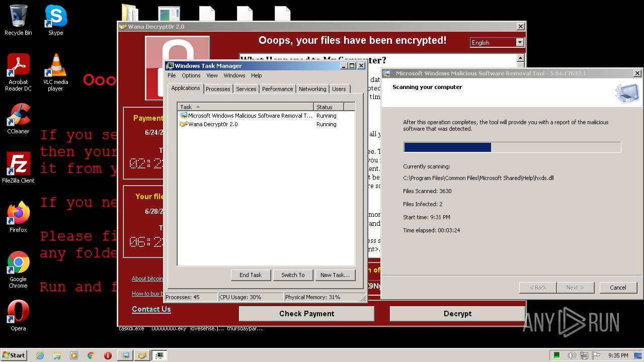
Task: Click the Decrypt button
Action: pyautogui.click(x=457, y=314)
